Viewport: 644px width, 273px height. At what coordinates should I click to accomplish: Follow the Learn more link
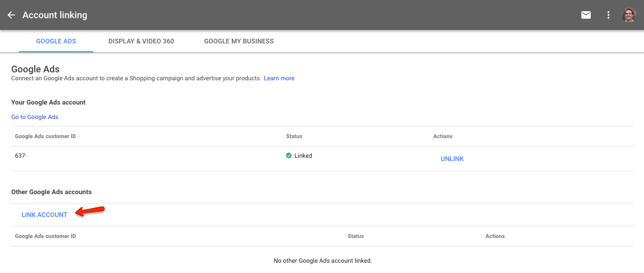click(x=279, y=78)
